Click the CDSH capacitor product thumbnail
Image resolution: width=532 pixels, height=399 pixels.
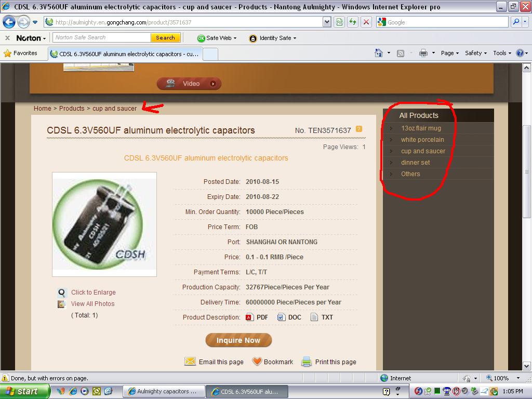pyautogui.click(x=104, y=224)
